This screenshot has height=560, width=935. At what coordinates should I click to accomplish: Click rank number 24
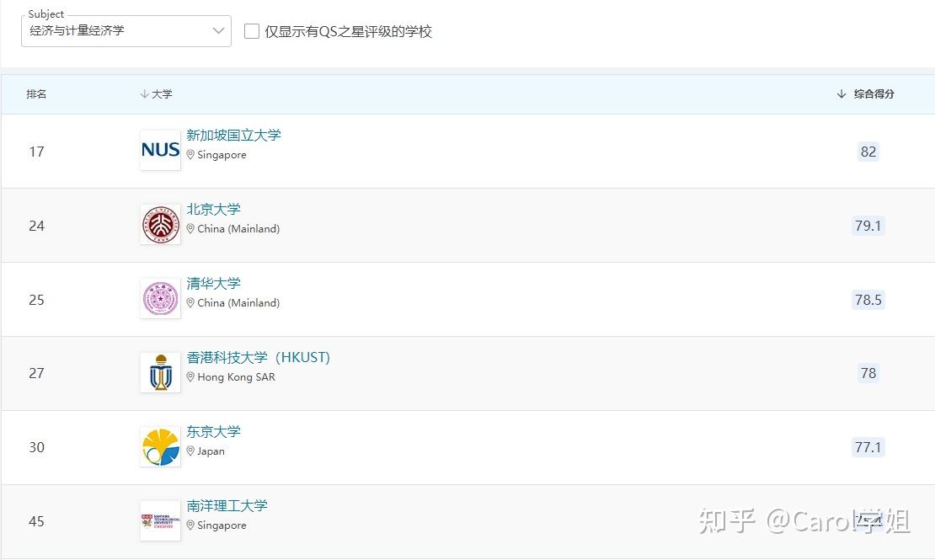(36, 226)
